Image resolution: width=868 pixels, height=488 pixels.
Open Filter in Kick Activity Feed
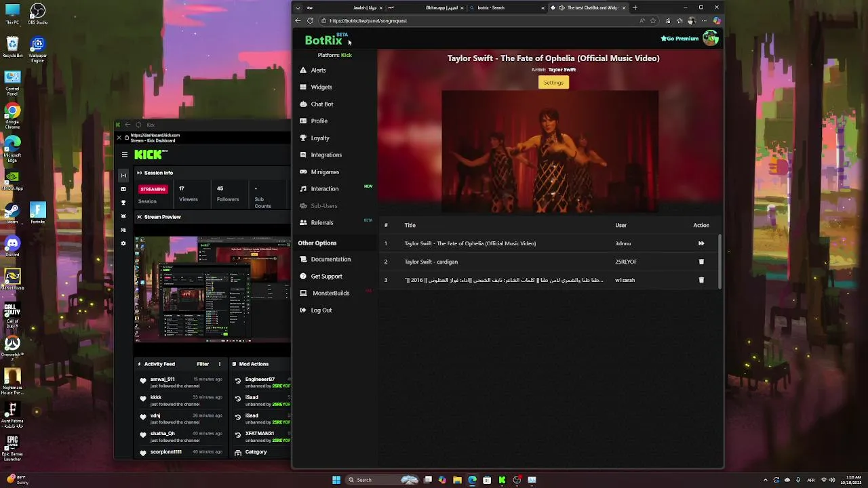click(203, 364)
